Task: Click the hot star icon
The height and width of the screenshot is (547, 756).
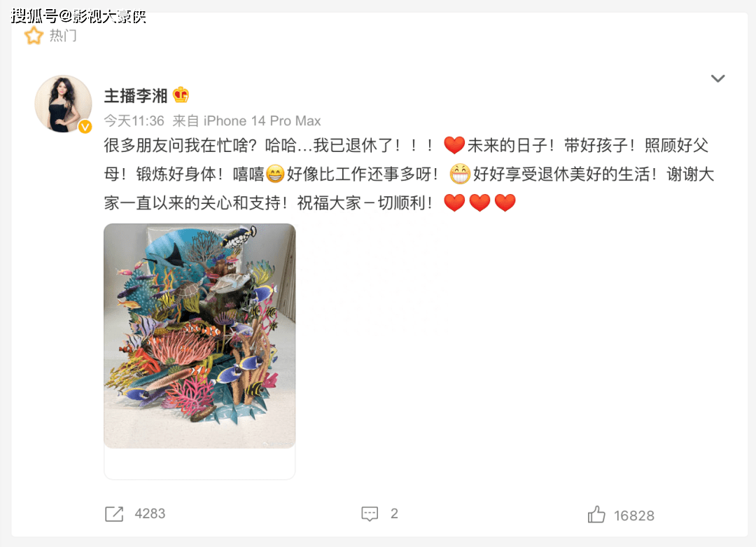Action: (34, 36)
